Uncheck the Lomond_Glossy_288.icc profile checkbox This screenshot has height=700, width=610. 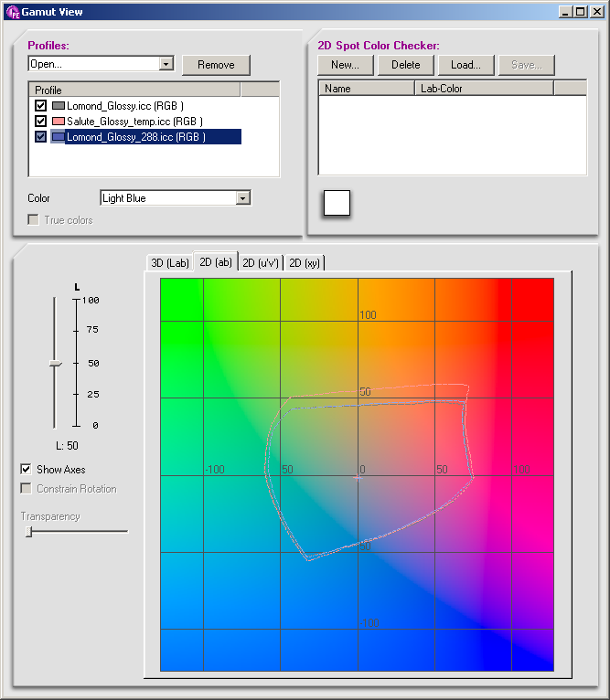[40, 136]
